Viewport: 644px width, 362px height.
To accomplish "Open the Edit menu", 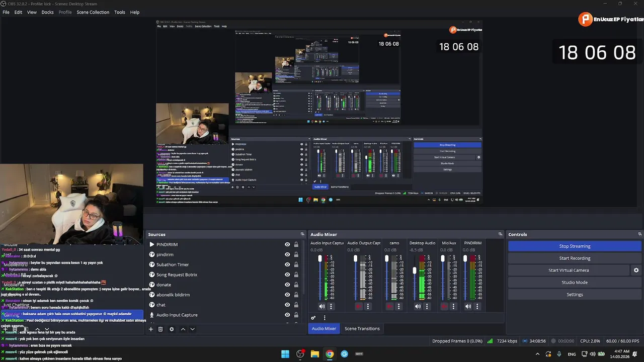I will coord(18,12).
